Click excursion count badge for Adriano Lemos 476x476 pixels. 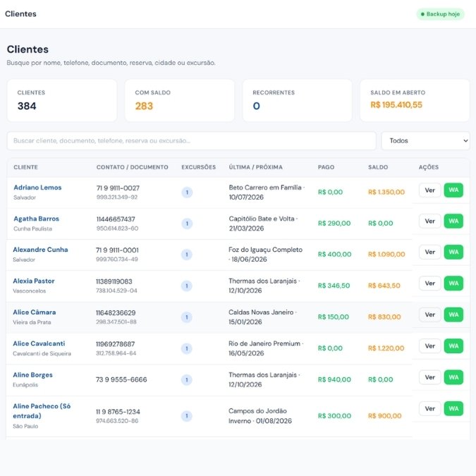tap(187, 192)
